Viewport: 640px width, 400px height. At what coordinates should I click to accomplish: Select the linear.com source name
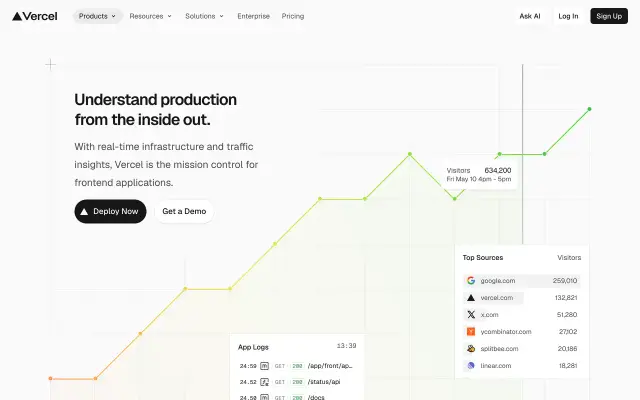pos(496,366)
